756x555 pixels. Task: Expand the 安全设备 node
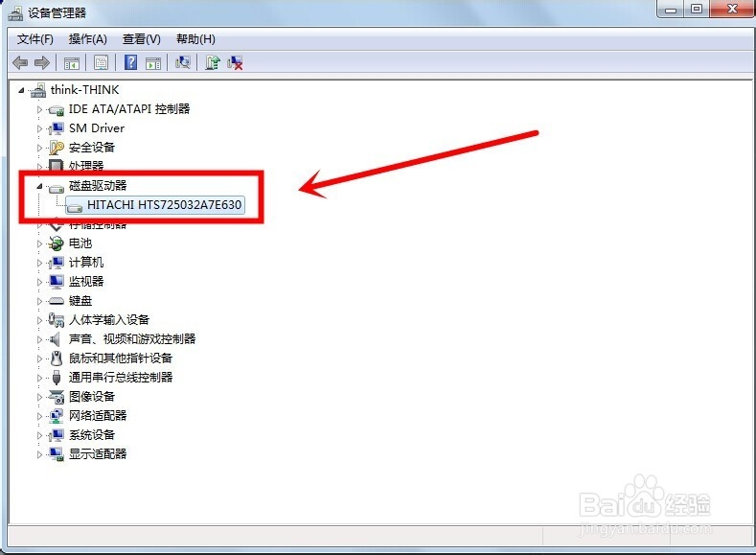click(39, 148)
